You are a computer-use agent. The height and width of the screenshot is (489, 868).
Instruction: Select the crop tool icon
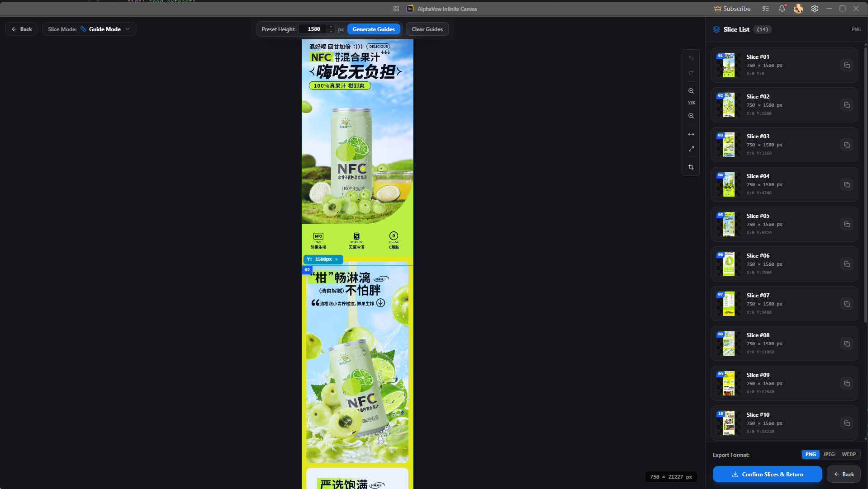click(691, 167)
